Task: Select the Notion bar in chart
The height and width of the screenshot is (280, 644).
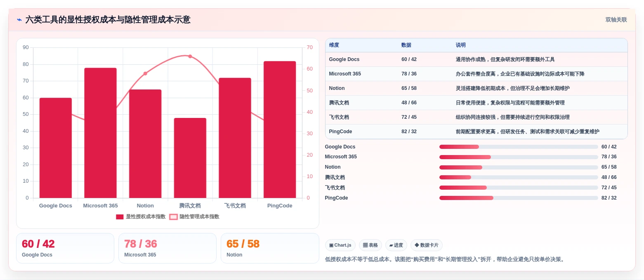Action: point(145,144)
